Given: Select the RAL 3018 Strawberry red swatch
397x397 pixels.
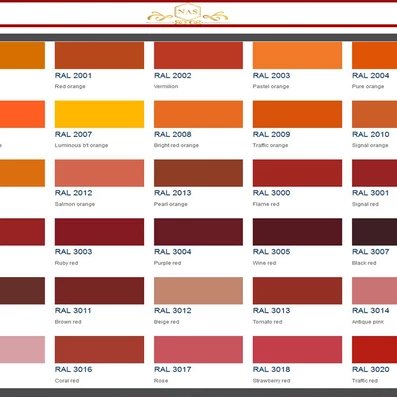Looking at the screenshot, I should pyautogui.click(x=297, y=349).
